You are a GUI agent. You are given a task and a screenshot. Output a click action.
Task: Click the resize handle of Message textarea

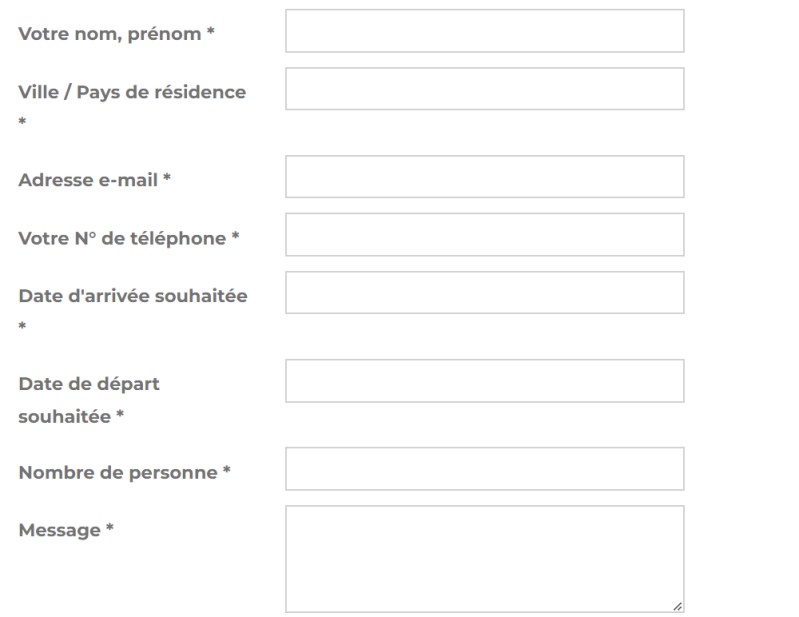(678, 606)
